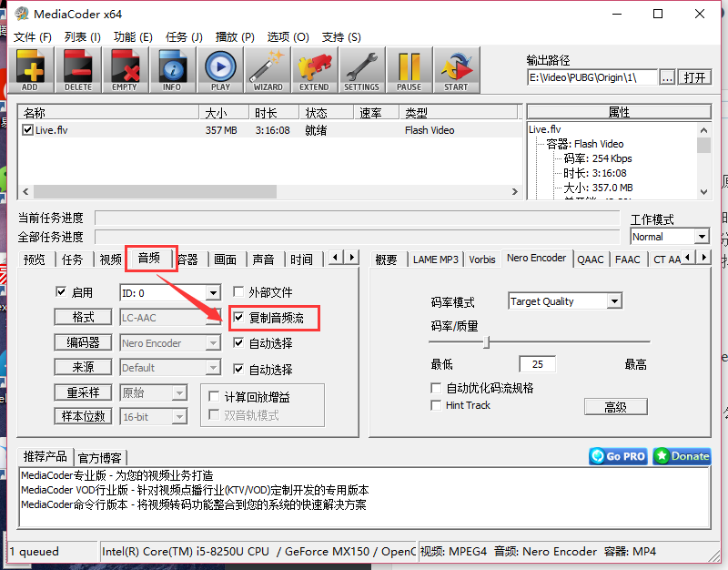Switch to the Vorbis tab
This screenshot has width=728, height=570.
pyautogui.click(x=482, y=260)
